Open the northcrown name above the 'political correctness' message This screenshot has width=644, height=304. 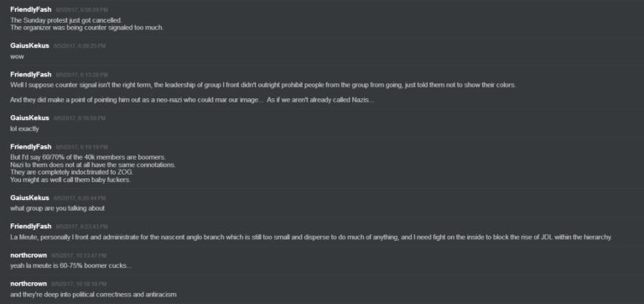(29, 284)
